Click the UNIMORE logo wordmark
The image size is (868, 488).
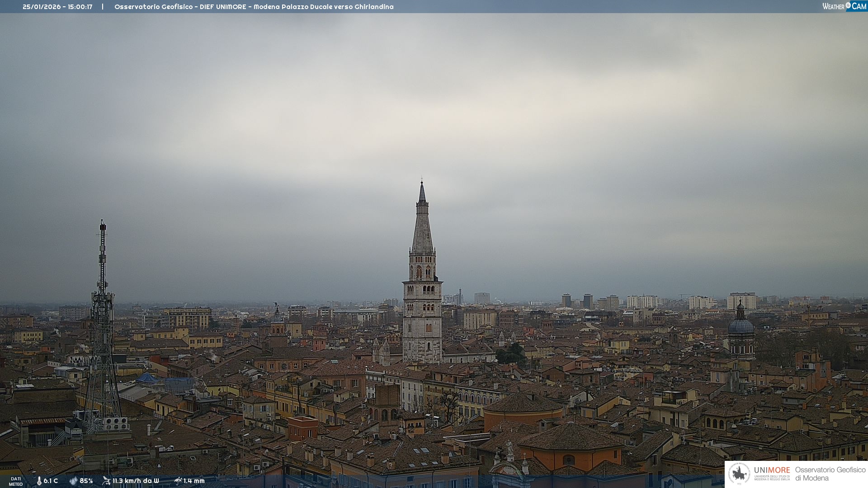coord(772,470)
